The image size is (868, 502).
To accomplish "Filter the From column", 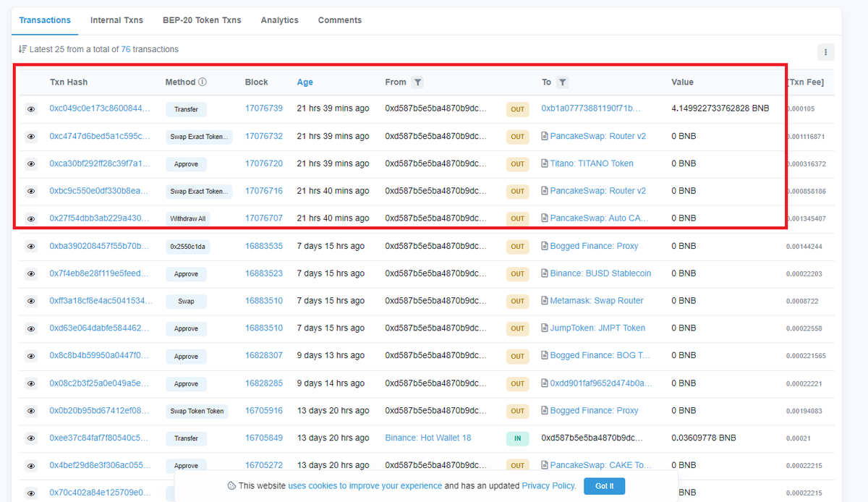I will pos(417,82).
